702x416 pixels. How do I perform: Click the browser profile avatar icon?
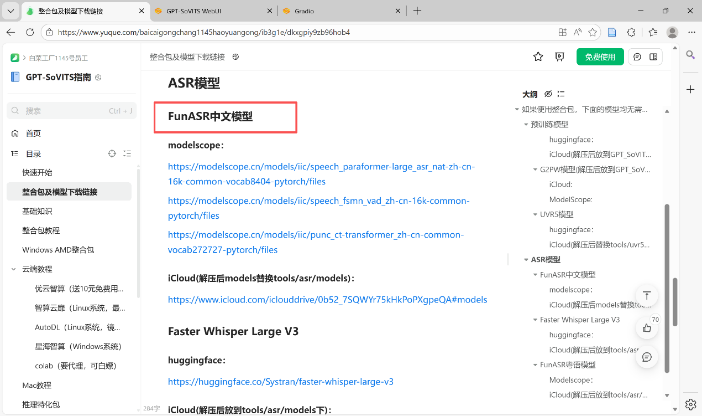(x=12, y=10)
